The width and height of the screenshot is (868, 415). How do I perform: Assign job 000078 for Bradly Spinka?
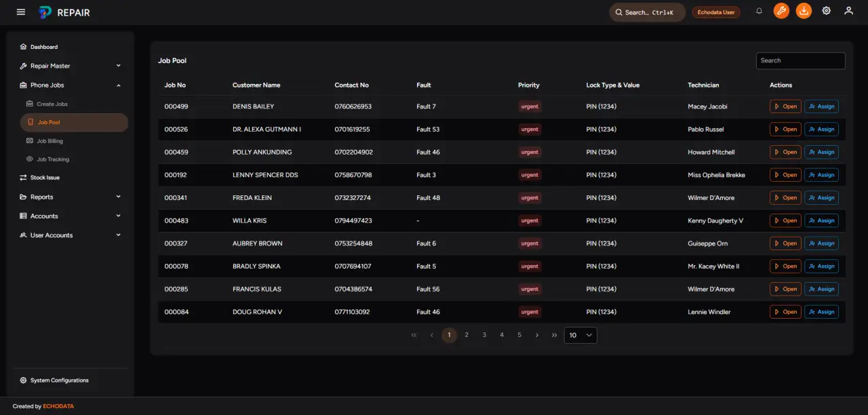tap(821, 266)
